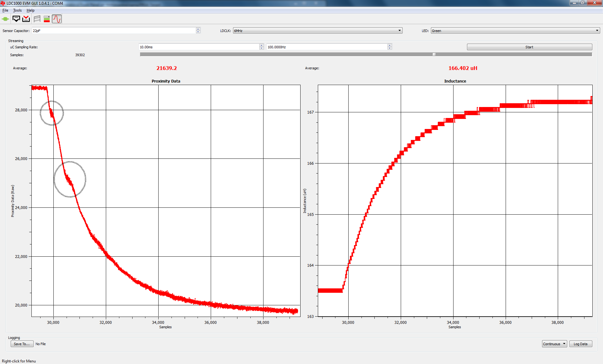
Task: Click the Save To... logging button
Action: click(22, 344)
